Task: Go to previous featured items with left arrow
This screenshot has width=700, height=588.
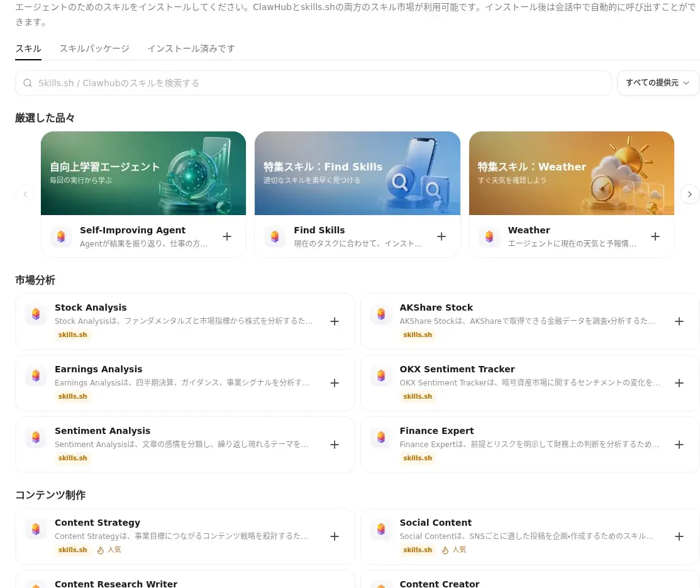Action: [25, 194]
